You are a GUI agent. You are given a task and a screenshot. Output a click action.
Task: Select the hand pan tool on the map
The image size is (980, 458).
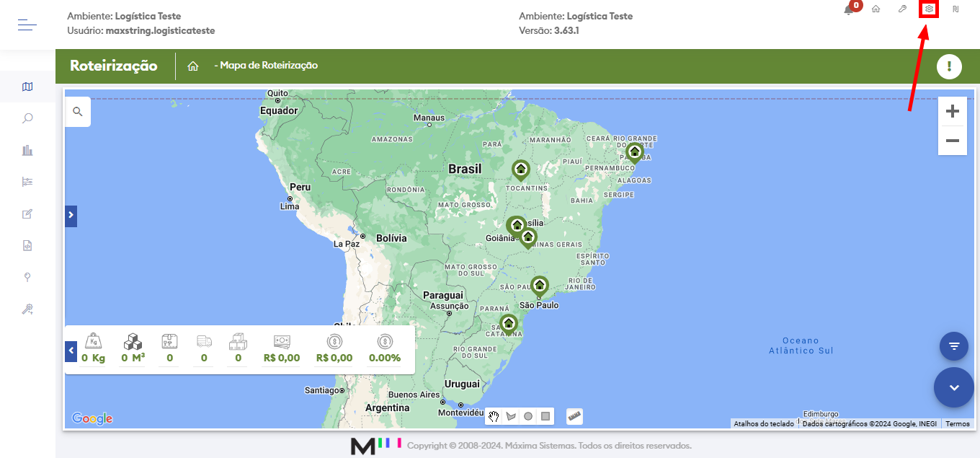pyautogui.click(x=494, y=416)
